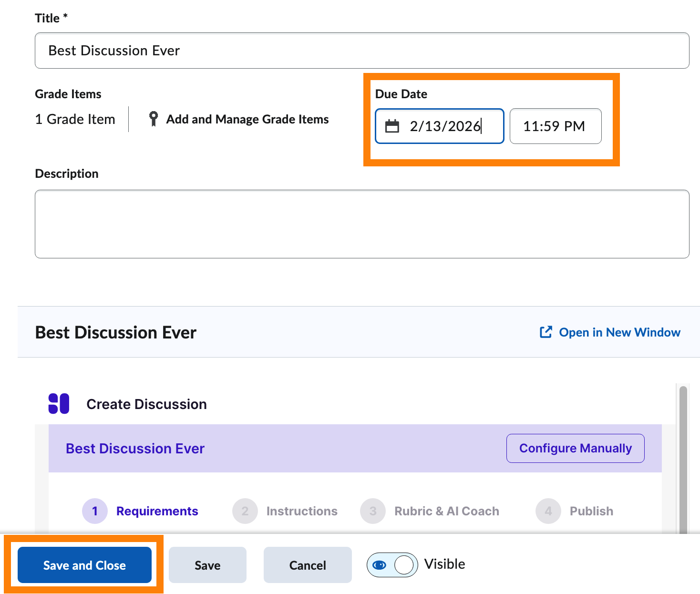The height and width of the screenshot is (594, 700).
Task: Click the external link icon near Open in New Window
Action: point(545,332)
